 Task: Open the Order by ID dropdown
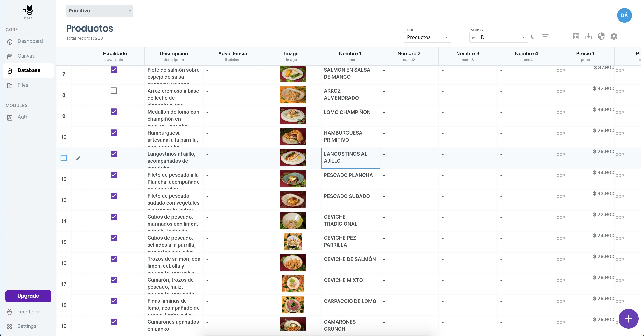[x=498, y=37]
